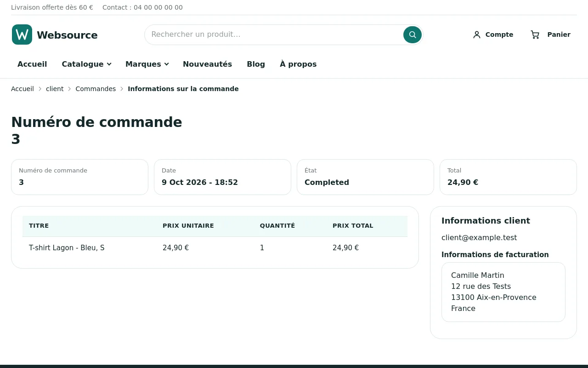The image size is (588, 368).
Task: Open the Panier cart link
Action: (x=550, y=34)
